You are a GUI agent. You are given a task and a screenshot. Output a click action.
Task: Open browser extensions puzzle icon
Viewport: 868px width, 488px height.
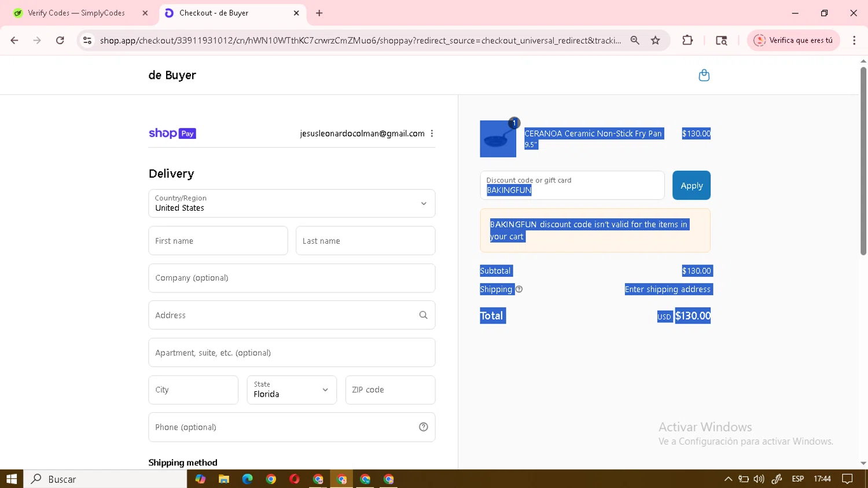[x=687, y=41]
